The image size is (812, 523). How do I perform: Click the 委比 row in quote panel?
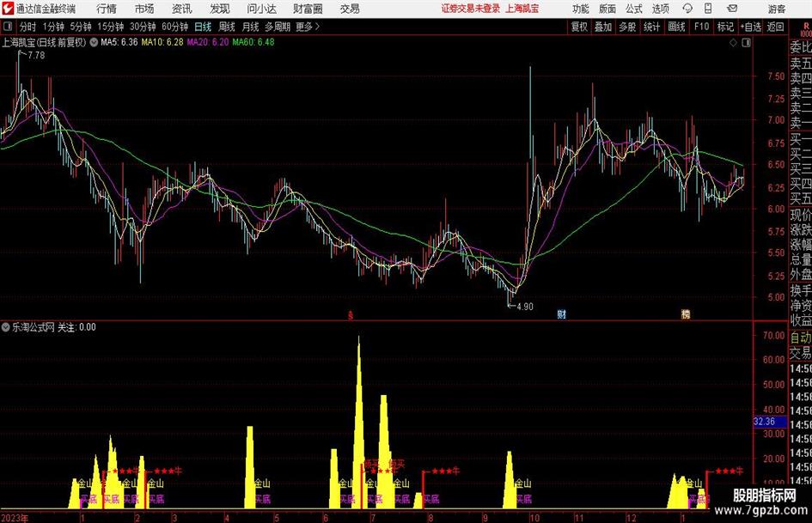[801, 47]
